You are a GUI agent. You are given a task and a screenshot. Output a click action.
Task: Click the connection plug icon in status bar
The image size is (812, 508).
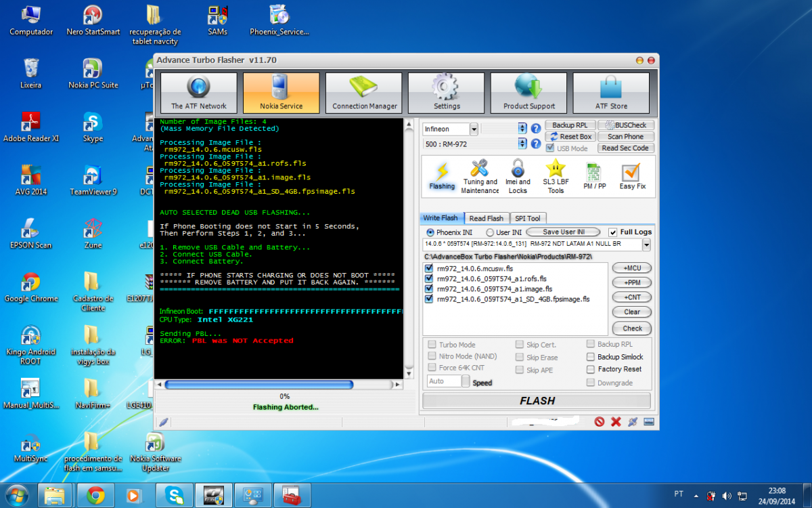click(633, 421)
